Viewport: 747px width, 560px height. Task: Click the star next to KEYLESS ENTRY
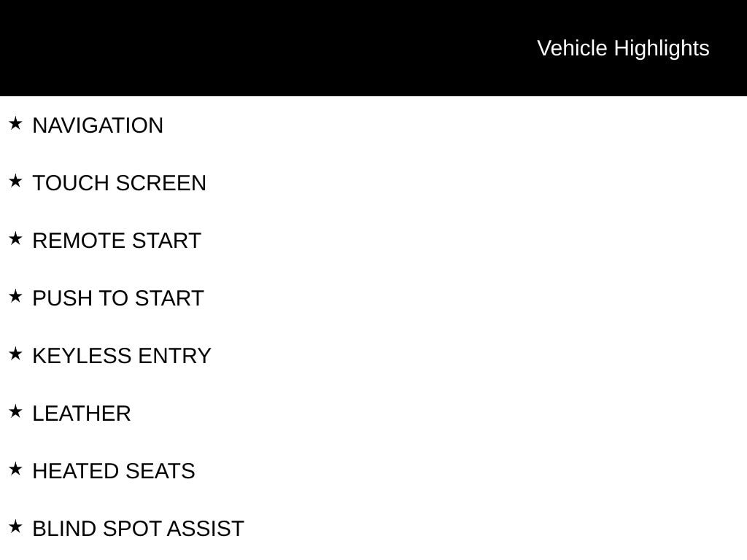tap(15, 354)
